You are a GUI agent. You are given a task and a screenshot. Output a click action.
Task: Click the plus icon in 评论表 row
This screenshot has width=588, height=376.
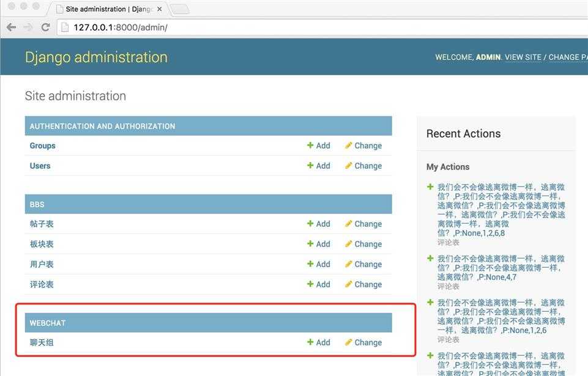click(x=310, y=284)
